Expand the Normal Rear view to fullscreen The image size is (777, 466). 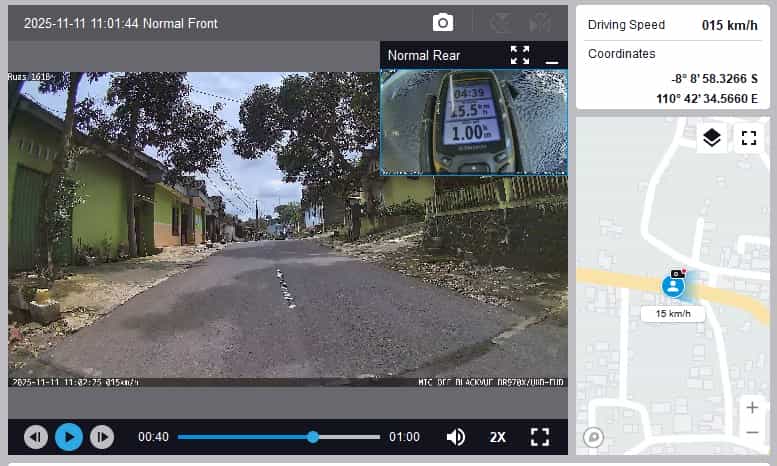point(519,55)
